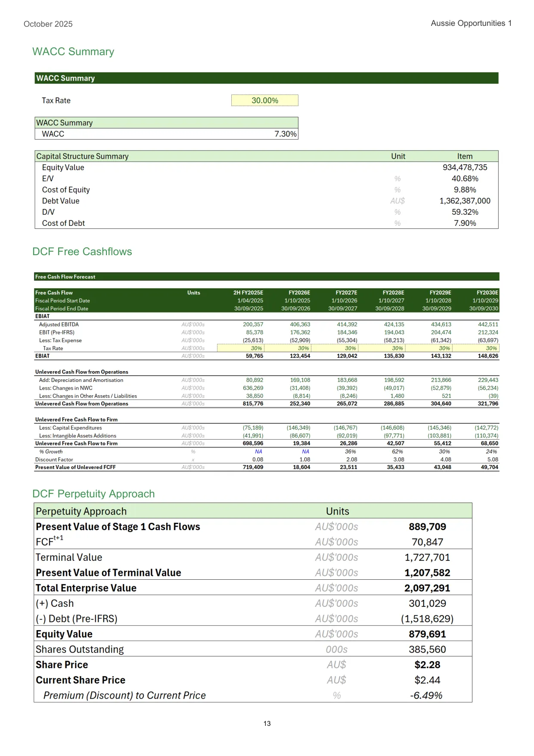This screenshot has width=534, height=756.
Task: Select Fiscal Period Start Date 1/10/2028
Action: tap(438, 301)
